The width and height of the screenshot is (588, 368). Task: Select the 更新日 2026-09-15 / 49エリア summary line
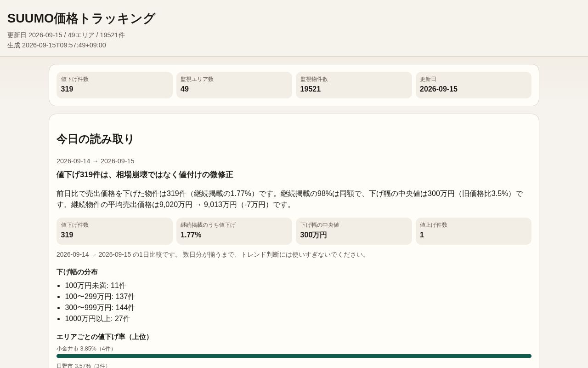tap(66, 35)
